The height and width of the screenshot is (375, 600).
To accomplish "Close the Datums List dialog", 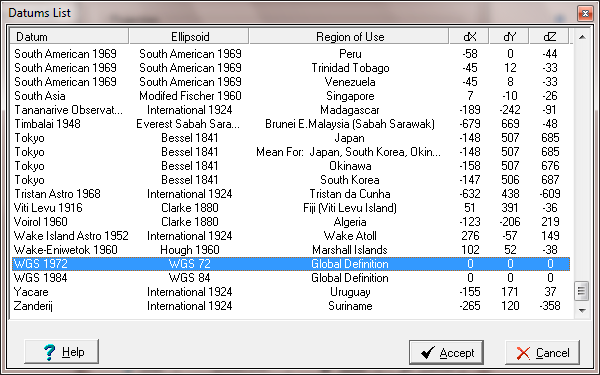I will pos(585,13).
